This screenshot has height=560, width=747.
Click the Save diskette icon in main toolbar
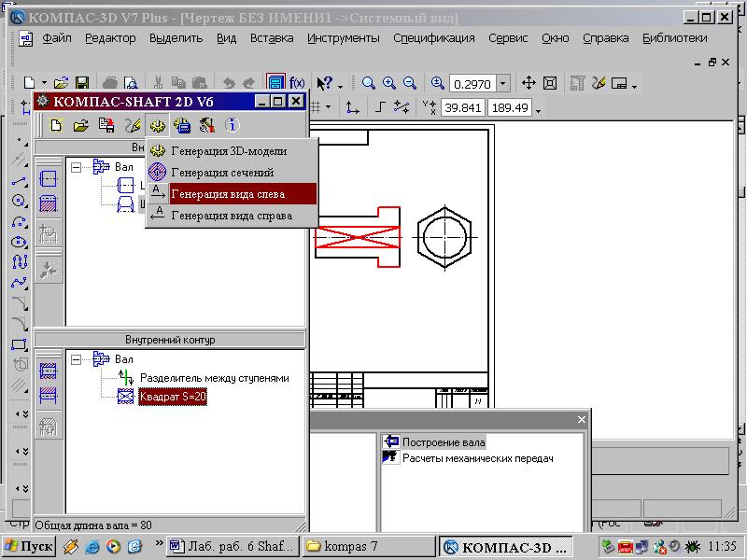(82, 83)
